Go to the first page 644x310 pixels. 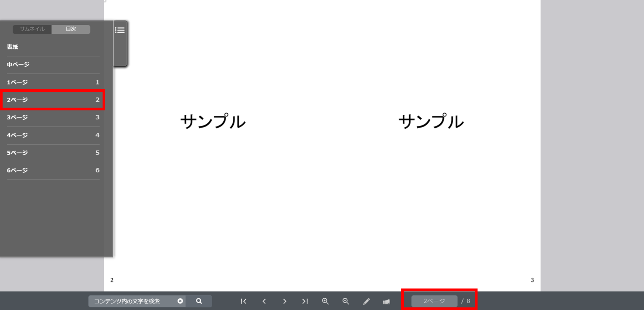pos(243,301)
